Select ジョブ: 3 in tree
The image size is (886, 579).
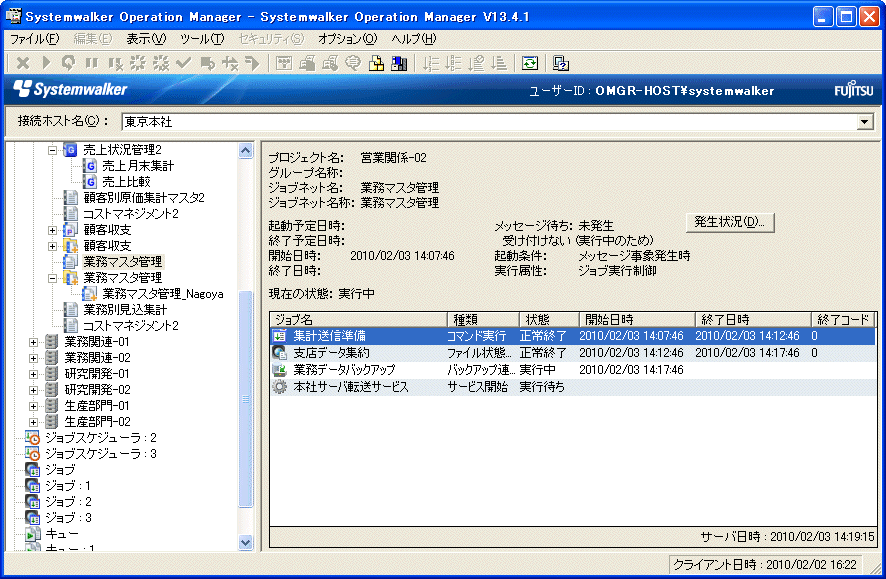[x=68, y=517]
